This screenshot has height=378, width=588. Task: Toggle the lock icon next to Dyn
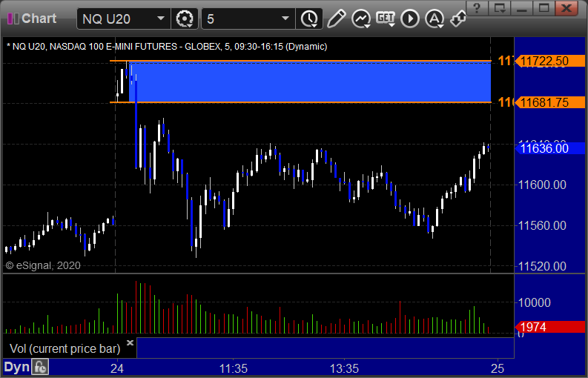click(x=40, y=367)
